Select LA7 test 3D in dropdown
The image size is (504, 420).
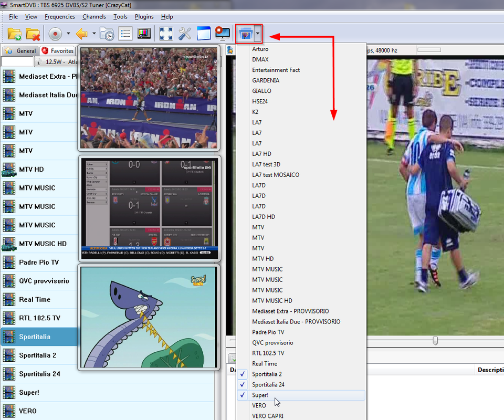coord(300,164)
